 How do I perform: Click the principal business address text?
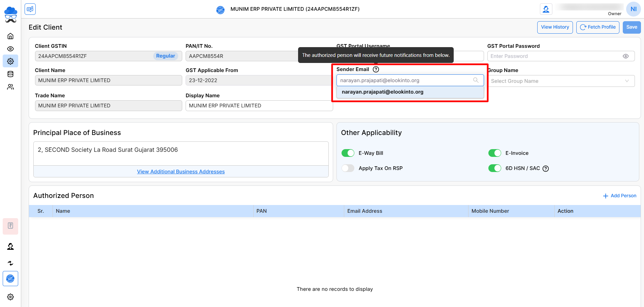[x=108, y=150]
